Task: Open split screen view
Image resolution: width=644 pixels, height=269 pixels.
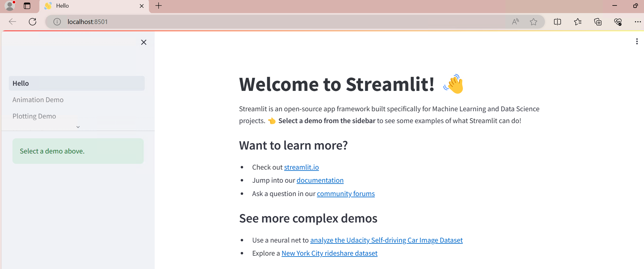Action: pos(557,22)
